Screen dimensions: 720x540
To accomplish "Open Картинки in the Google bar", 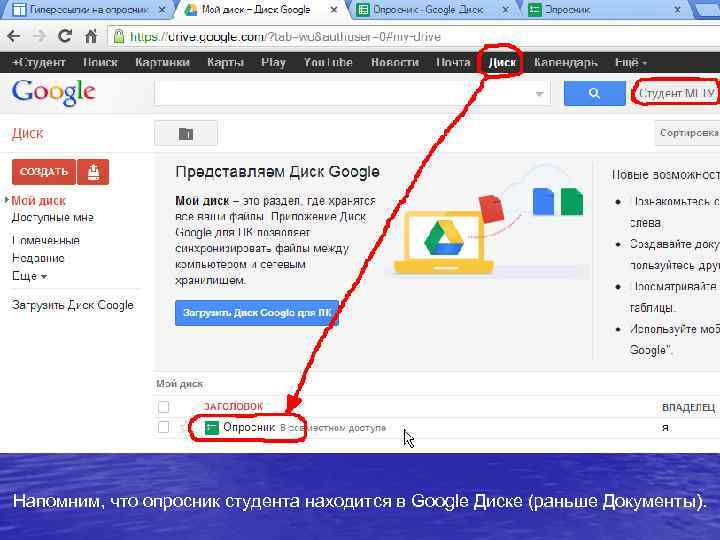I will [162, 62].
